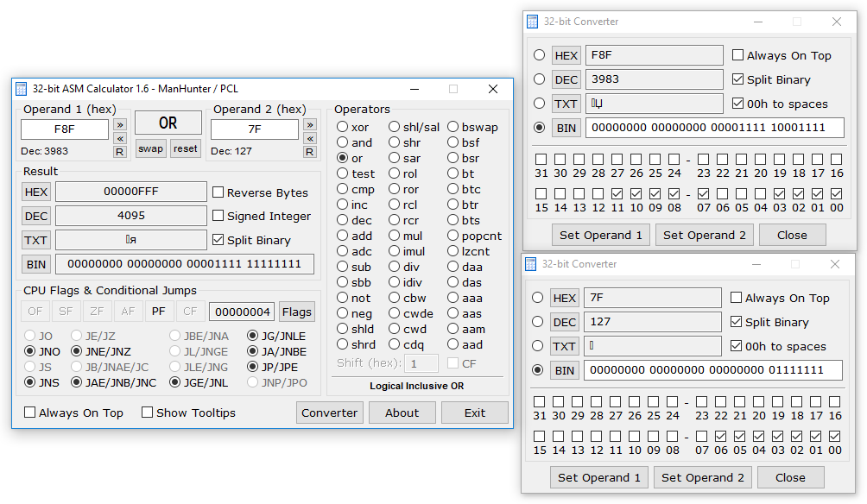Choose the popcnt operator radio button
Image resolution: width=867 pixels, height=504 pixels.
[453, 236]
